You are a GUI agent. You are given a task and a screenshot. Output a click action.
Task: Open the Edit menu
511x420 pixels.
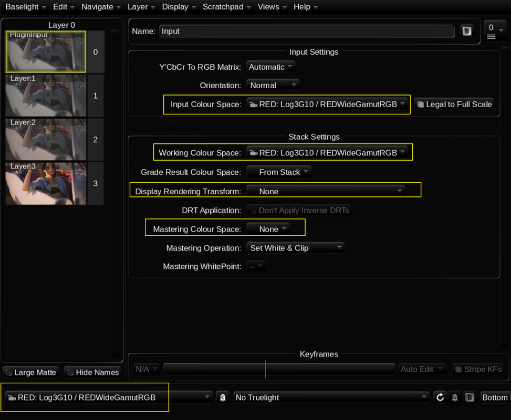point(64,7)
